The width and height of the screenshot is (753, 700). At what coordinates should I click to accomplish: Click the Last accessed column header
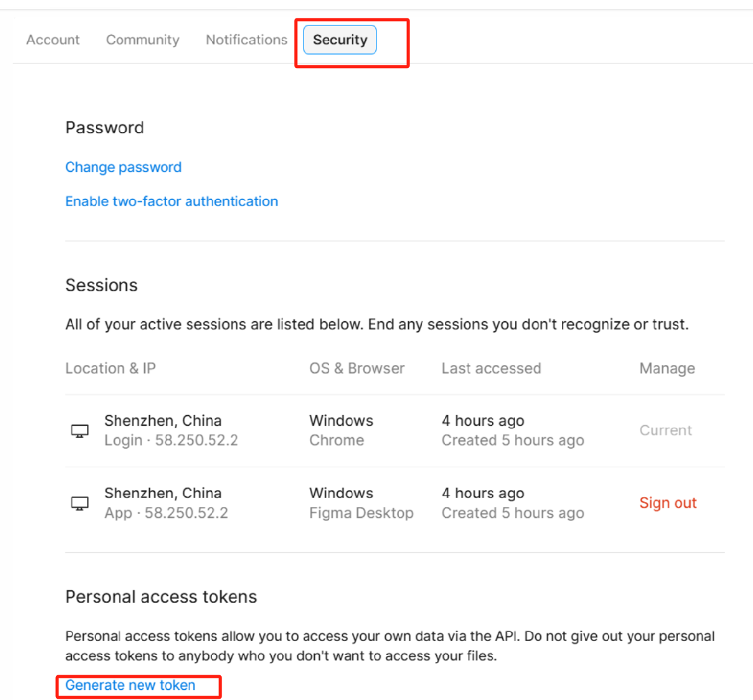tap(491, 368)
